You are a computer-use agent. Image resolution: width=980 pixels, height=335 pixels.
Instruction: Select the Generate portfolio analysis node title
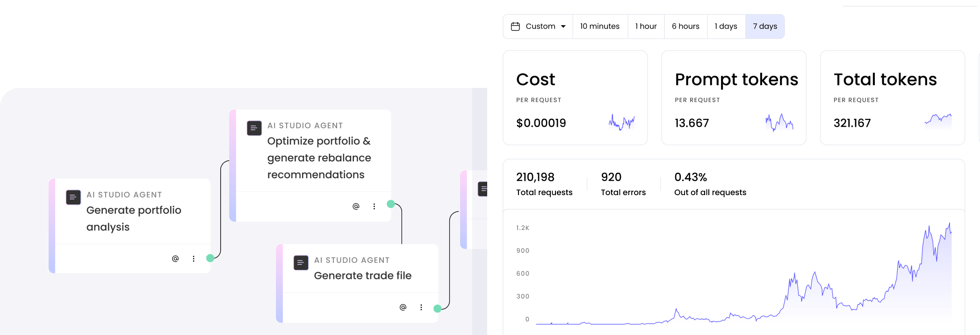(134, 218)
